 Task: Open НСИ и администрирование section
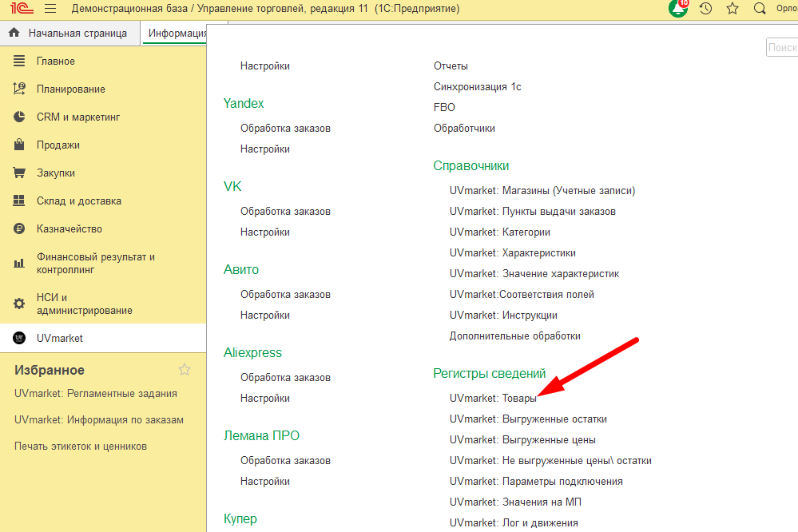pos(85,304)
